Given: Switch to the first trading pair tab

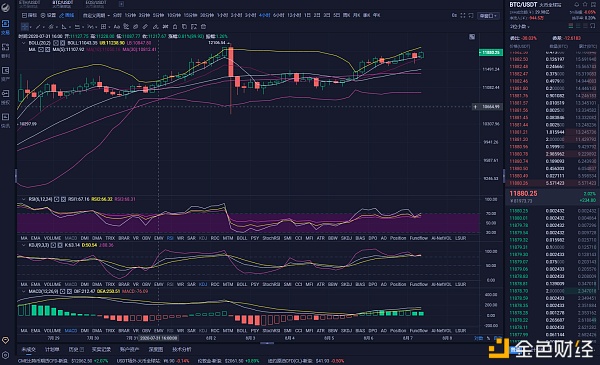Looking at the screenshot, I should pyautogui.click(x=29, y=4).
